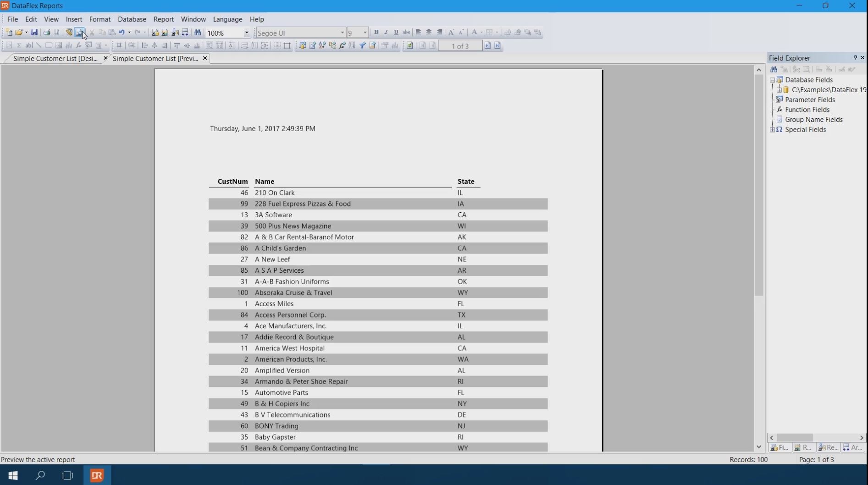Jump to last page of report
This screenshot has width=868, height=485.
tap(498, 46)
